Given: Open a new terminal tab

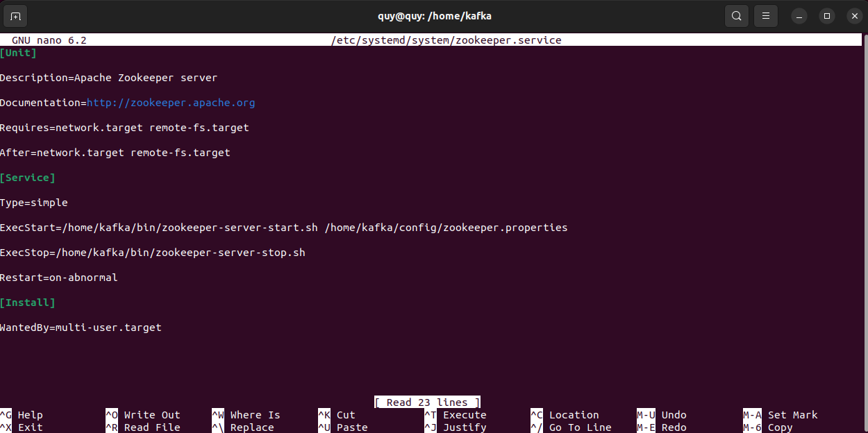Looking at the screenshot, I should click(x=15, y=15).
